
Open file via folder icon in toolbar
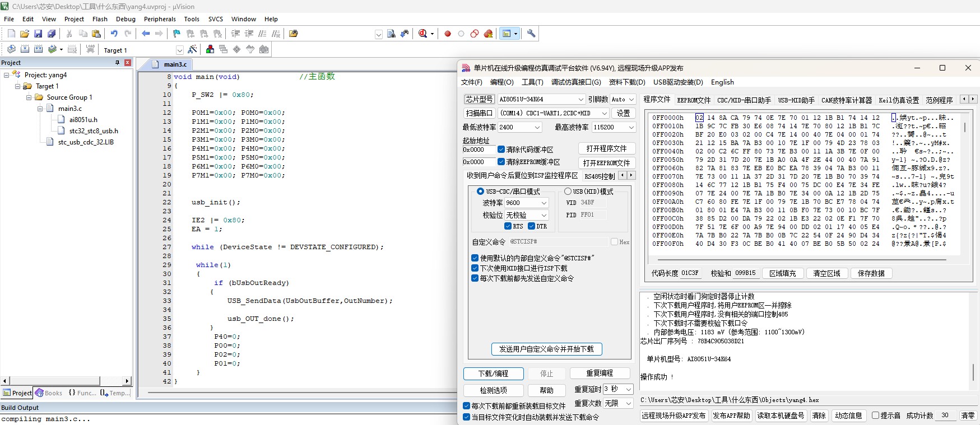click(x=25, y=34)
